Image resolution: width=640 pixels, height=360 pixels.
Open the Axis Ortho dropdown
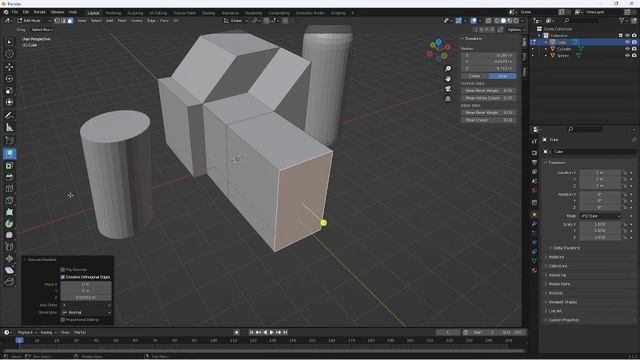point(86,305)
